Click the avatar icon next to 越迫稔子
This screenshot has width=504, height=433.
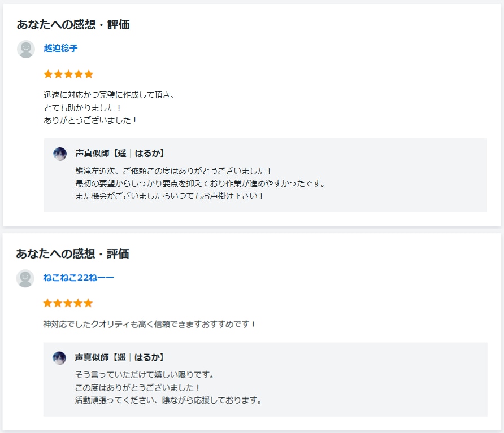(26, 49)
